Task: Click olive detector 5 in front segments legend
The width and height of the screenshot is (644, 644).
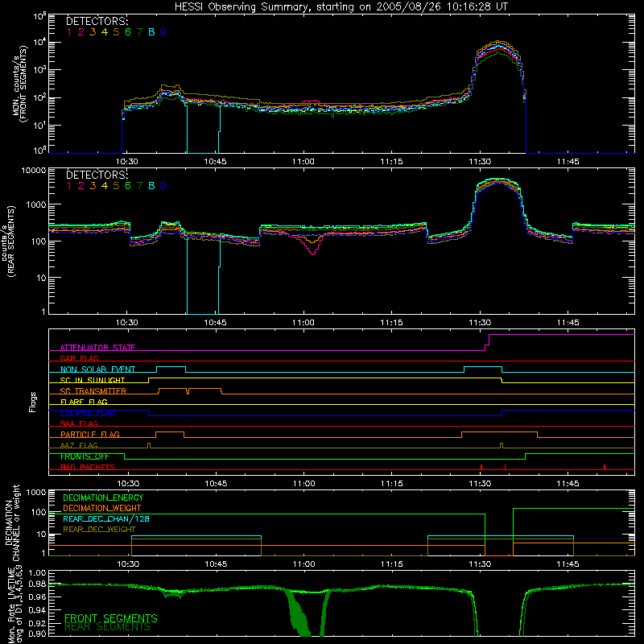Action: 116,32
